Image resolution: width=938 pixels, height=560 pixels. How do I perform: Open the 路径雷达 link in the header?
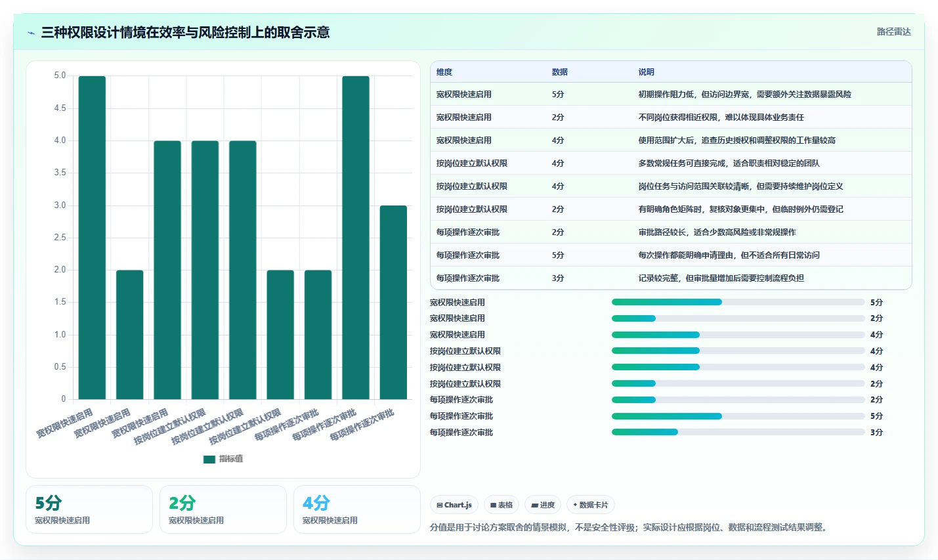coord(893,32)
